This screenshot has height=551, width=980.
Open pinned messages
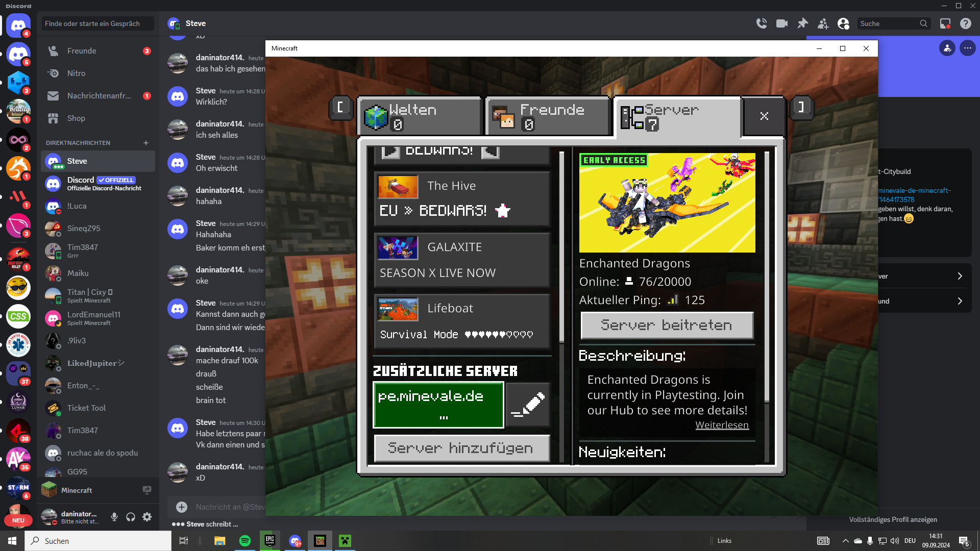tap(802, 23)
